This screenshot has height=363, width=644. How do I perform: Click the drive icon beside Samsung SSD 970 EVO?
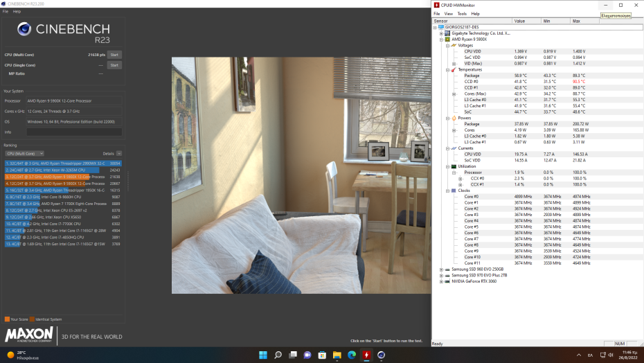(447, 276)
